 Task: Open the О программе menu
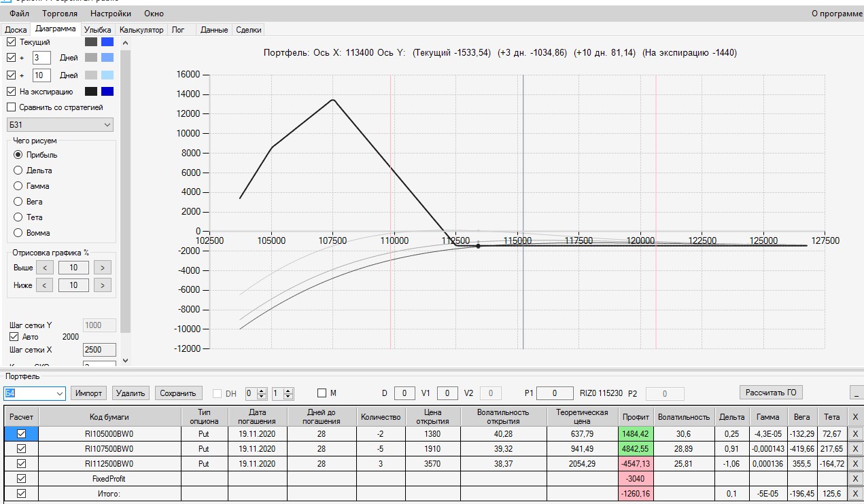tap(837, 14)
